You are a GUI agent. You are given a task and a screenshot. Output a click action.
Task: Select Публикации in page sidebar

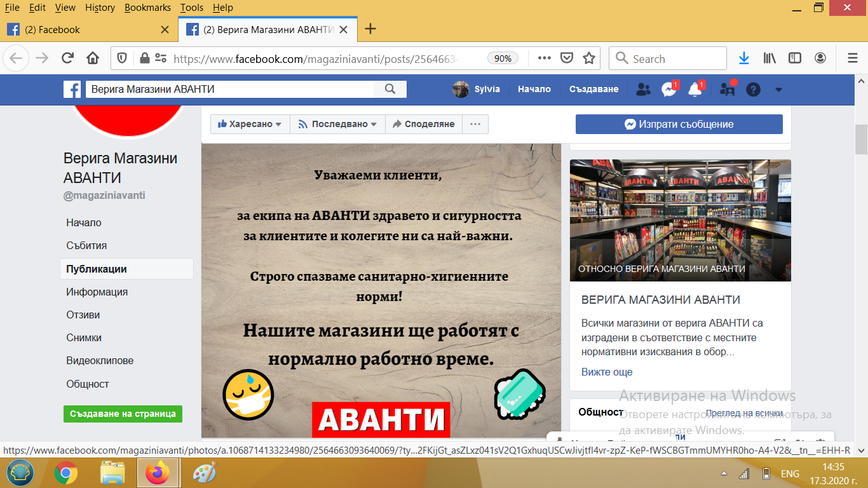[127, 269]
